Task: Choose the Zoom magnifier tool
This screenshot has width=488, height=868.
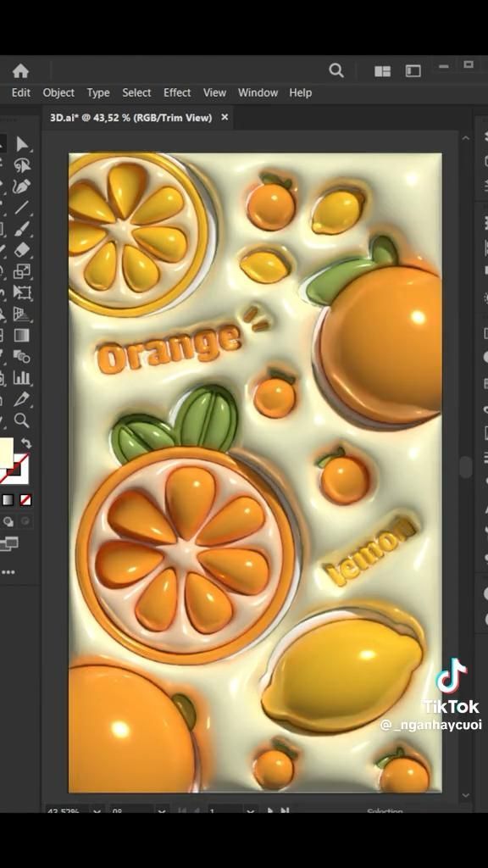Action: pyautogui.click(x=21, y=420)
